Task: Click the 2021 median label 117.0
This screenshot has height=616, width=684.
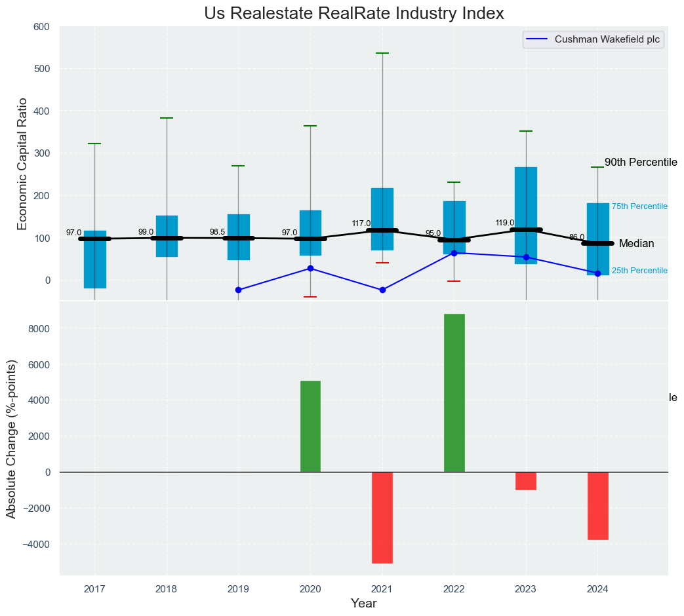Action: tap(361, 223)
